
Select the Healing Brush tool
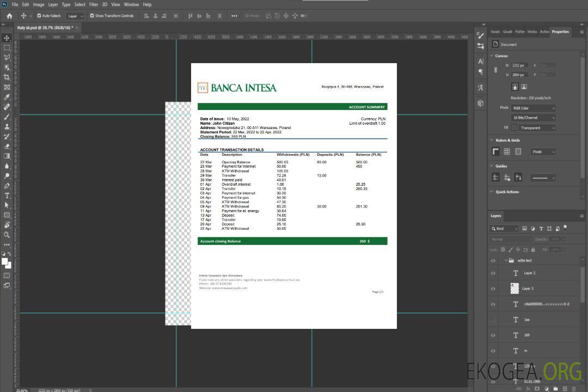click(7, 107)
